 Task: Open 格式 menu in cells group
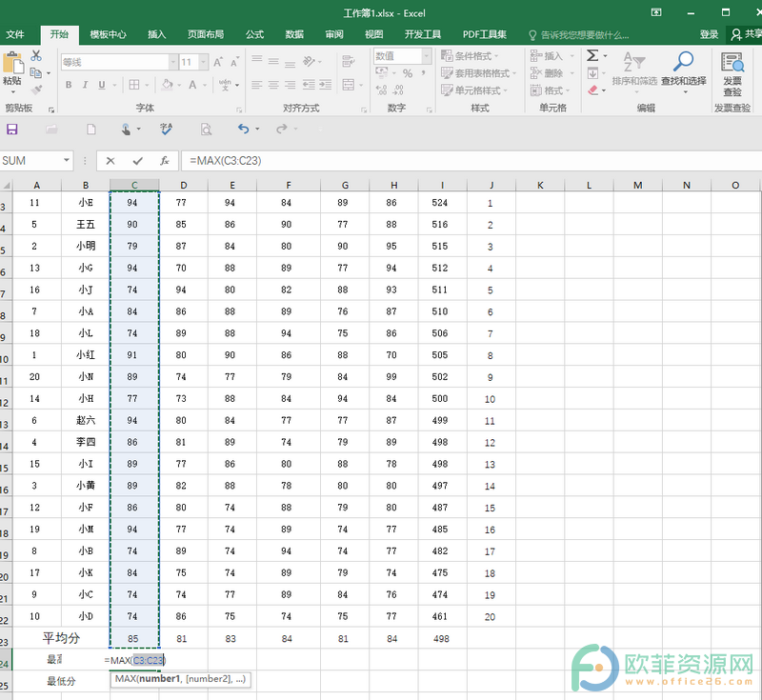click(x=551, y=90)
